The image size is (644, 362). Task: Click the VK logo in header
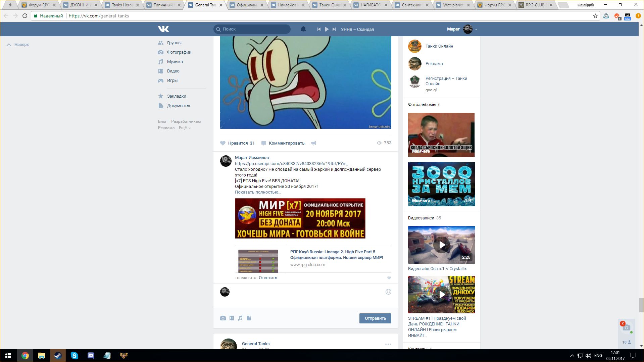click(163, 29)
